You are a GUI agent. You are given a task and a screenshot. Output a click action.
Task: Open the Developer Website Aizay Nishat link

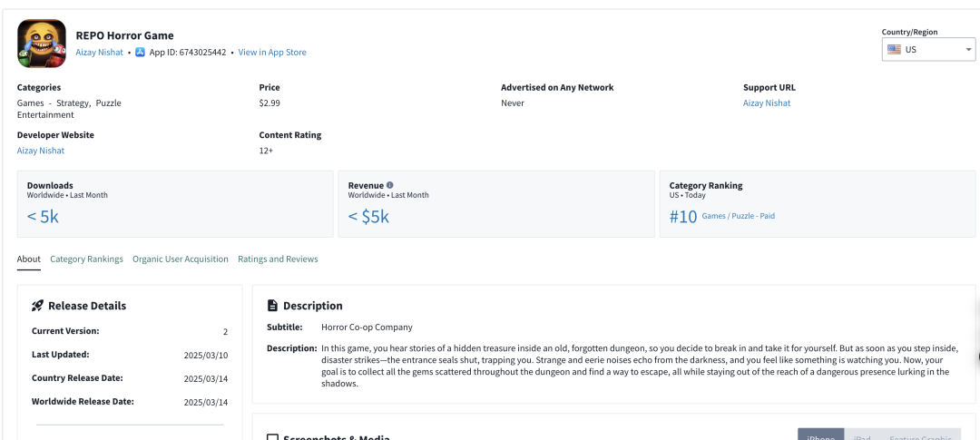pos(41,151)
